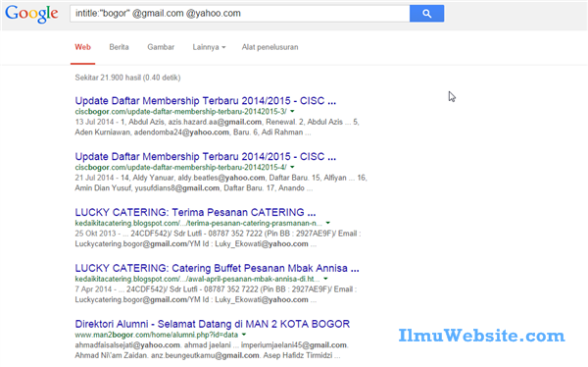This screenshot has height=367, width=588.
Task: Click snippet date '25 Okt 2013'
Action: (94, 234)
